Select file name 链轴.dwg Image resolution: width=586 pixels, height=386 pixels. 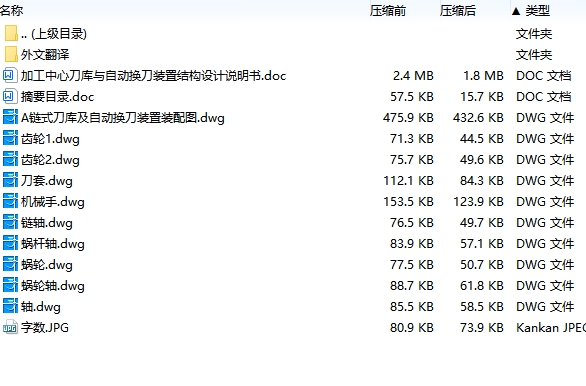47,223
